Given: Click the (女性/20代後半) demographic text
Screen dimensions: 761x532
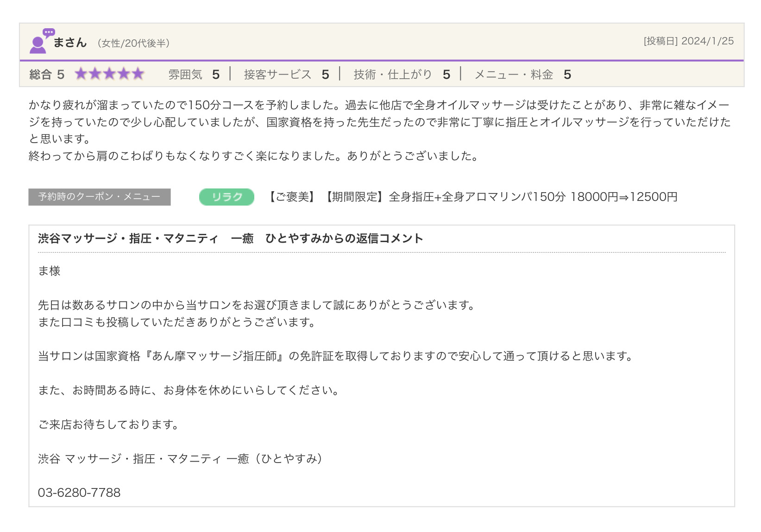Looking at the screenshot, I should [133, 43].
